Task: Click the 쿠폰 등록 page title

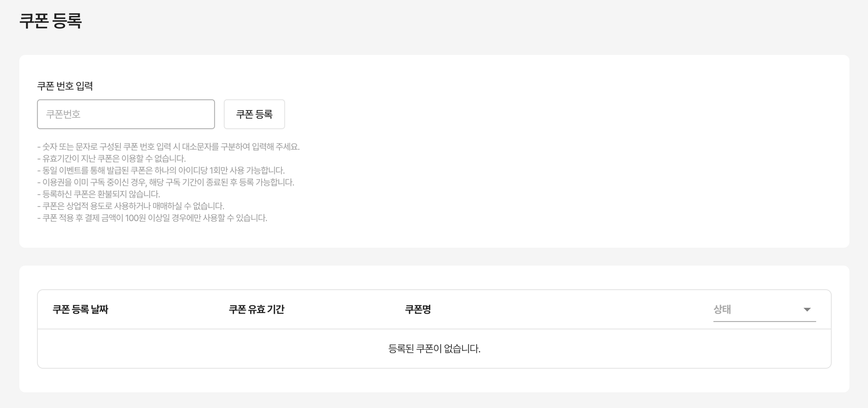Action: point(50,20)
